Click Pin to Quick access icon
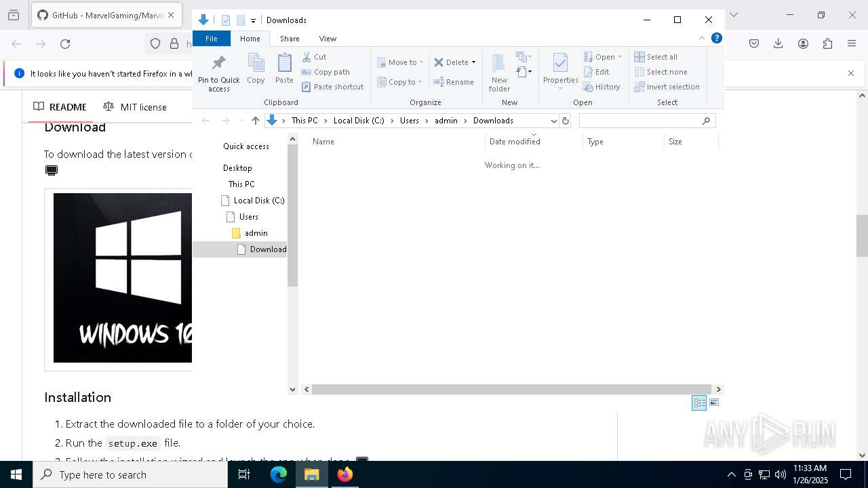868x488 pixels. 218,73
